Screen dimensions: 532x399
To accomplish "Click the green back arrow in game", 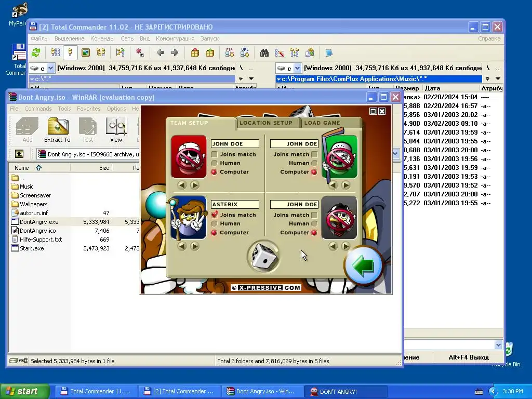I will 363,265.
